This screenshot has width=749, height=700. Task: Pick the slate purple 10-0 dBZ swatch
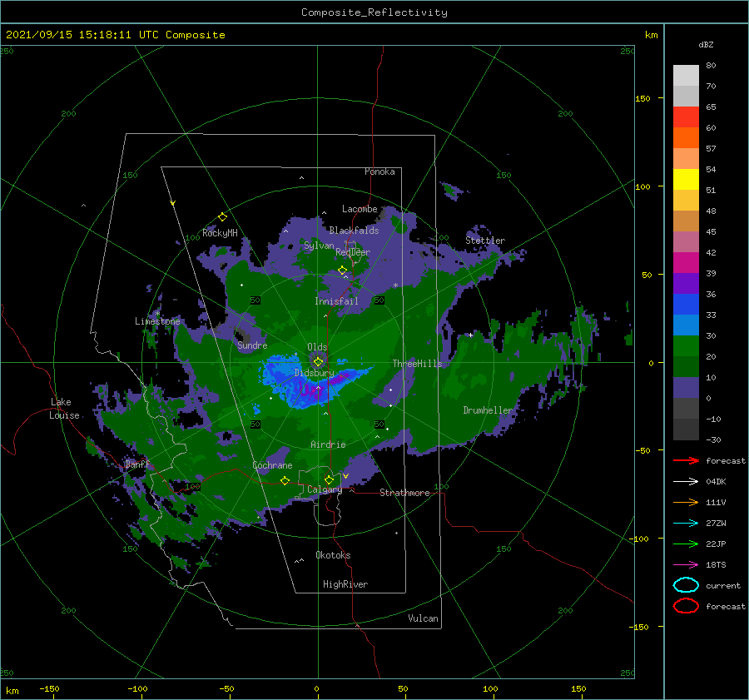(686, 388)
